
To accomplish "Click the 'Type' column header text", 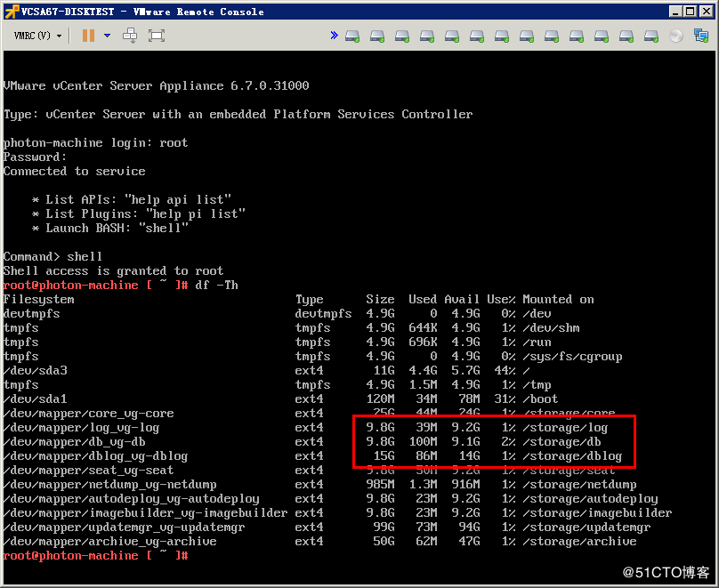I will coord(309,299).
